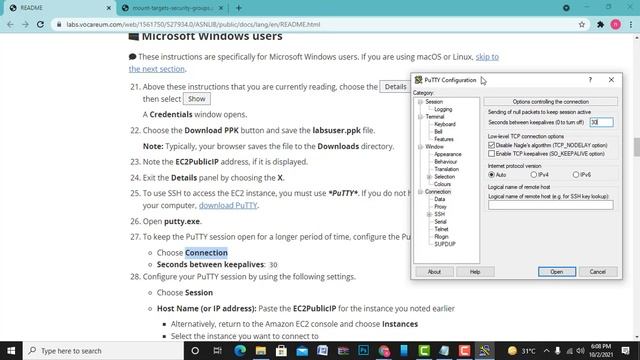Follow the download PuTTY link
Viewport: 640px width, 360px height.
pyautogui.click(x=228, y=205)
